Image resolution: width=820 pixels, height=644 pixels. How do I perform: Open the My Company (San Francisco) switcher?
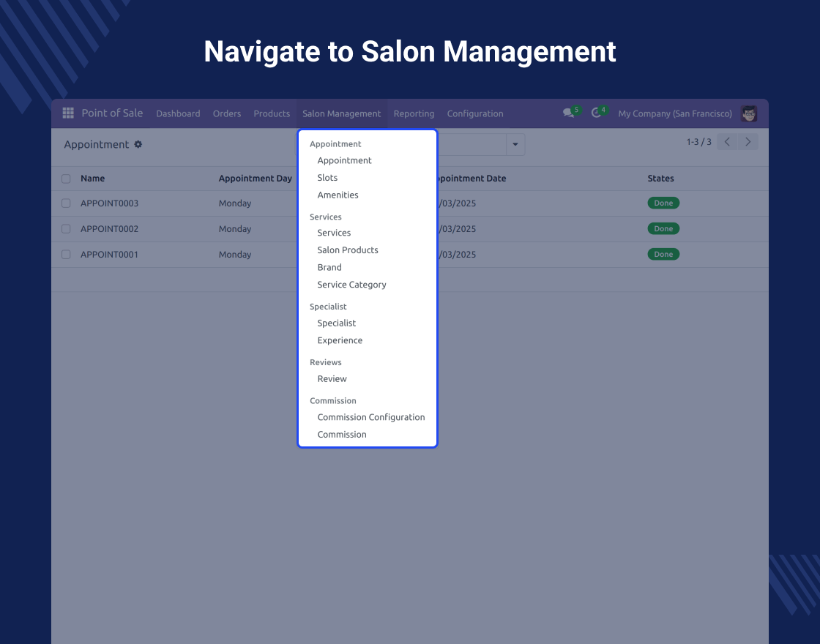point(675,113)
